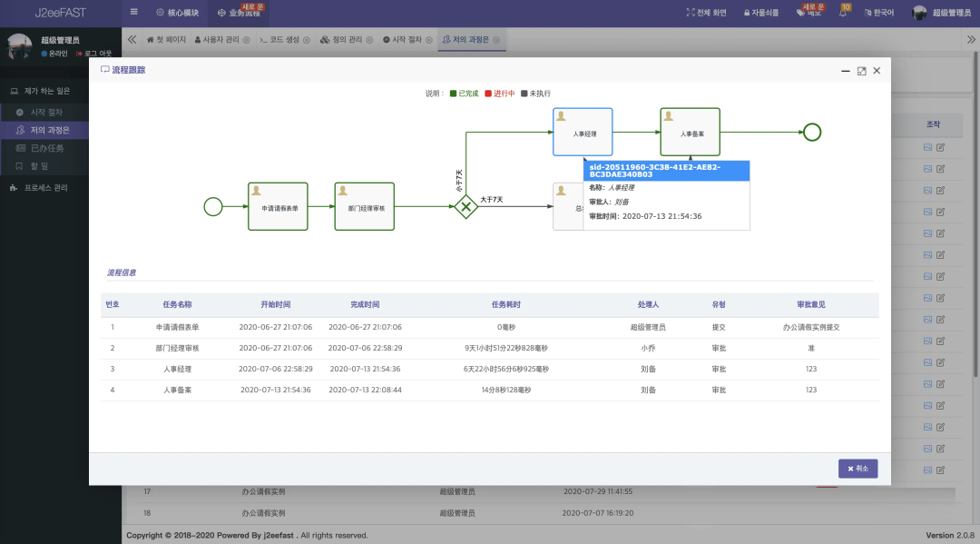
Task: Click the green 已完成 legend swatch
Action: pos(453,94)
